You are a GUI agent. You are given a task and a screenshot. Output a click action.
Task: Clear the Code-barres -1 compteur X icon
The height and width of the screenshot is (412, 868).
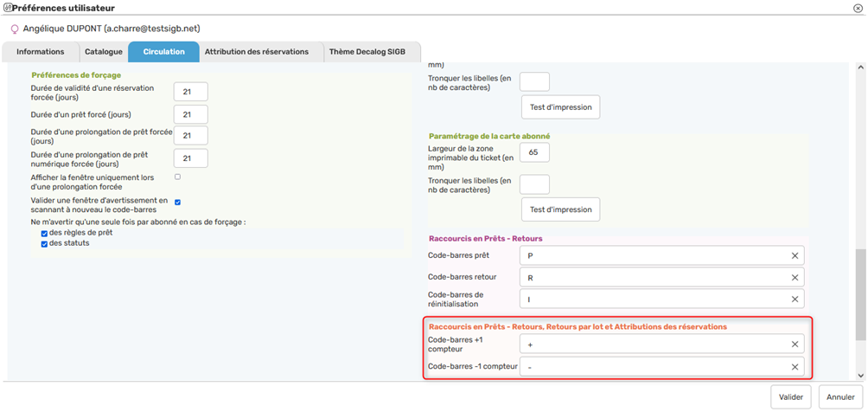tap(795, 367)
